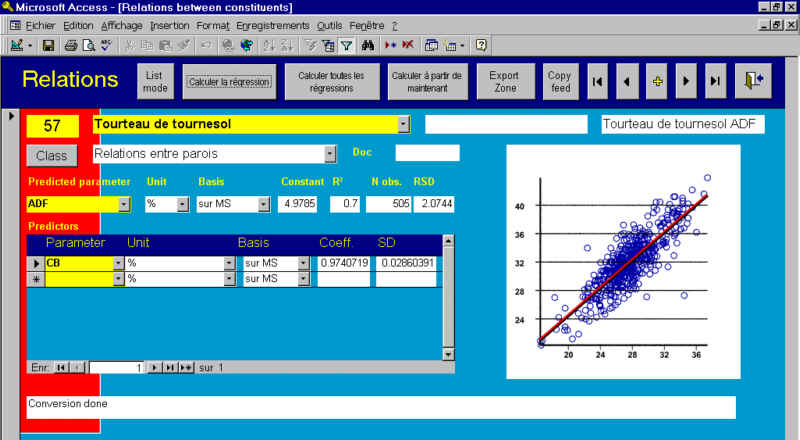Click the Print icon in toolbar
This screenshot has height=440, width=800.
tap(71, 45)
